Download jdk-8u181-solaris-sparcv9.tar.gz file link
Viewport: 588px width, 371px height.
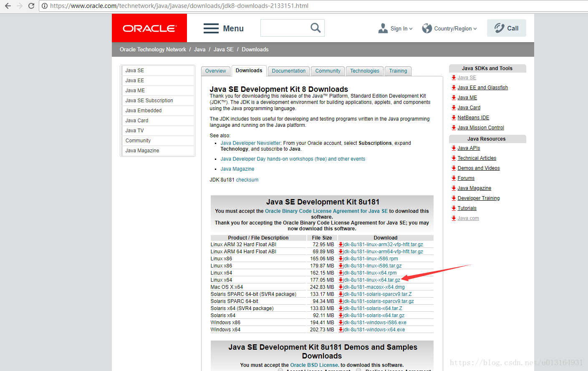click(379, 301)
